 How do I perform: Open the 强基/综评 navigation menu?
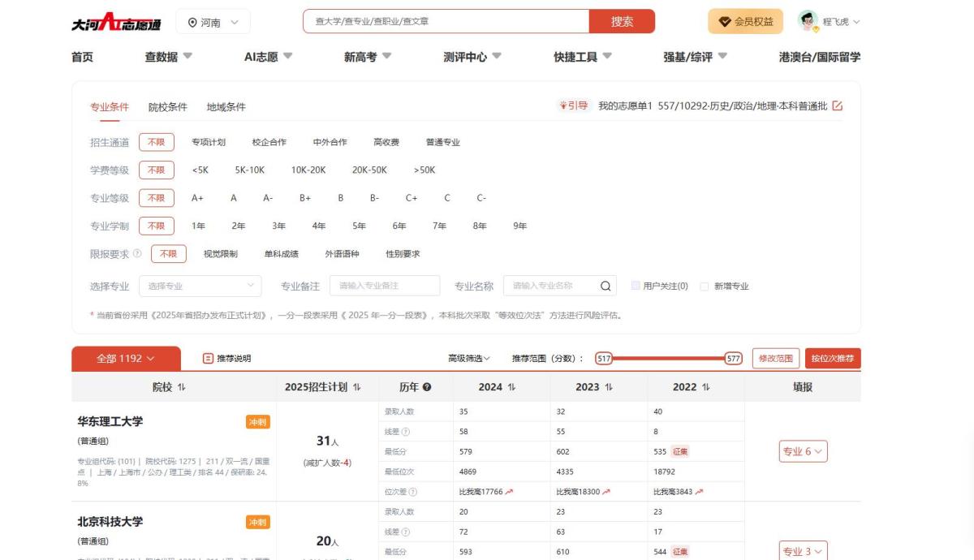pyautogui.click(x=695, y=57)
